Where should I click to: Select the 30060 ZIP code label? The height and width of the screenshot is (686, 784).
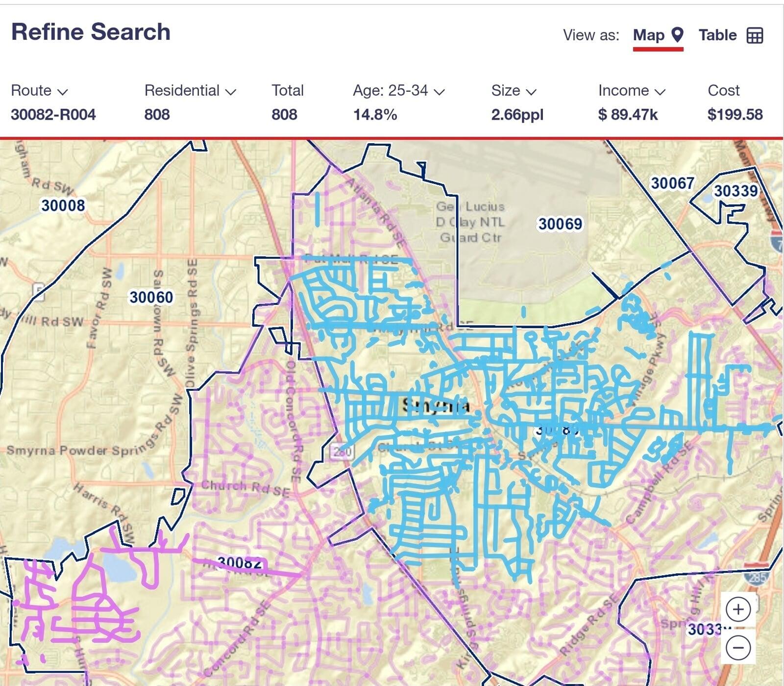tap(151, 297)
